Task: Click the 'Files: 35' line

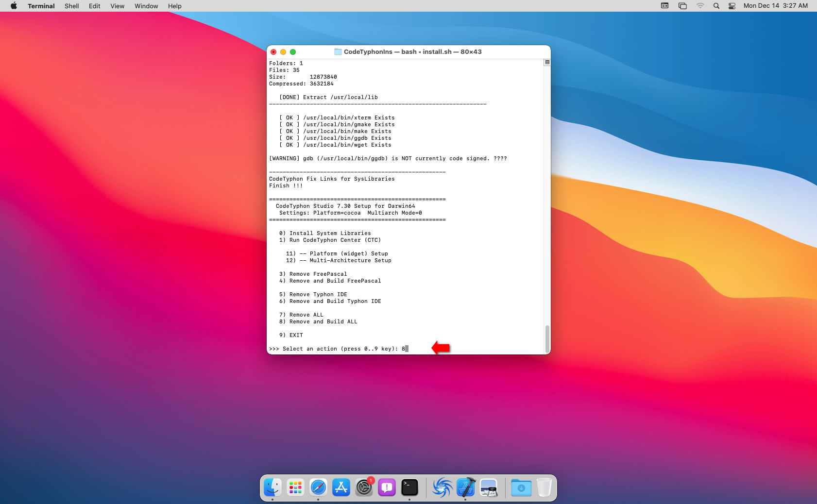Action: click(284, 70)
